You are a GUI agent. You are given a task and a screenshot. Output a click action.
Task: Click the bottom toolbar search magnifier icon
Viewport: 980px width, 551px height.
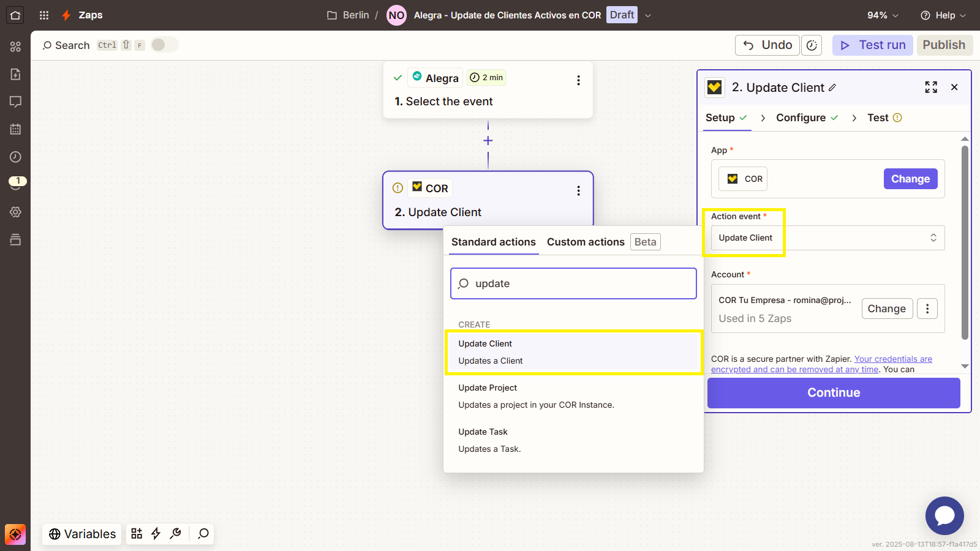(203, 534)
